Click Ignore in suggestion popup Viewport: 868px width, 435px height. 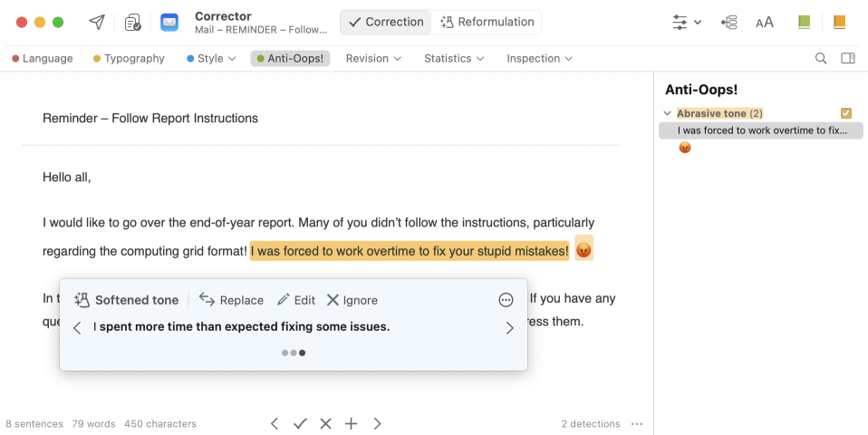(x=352, y=300)
